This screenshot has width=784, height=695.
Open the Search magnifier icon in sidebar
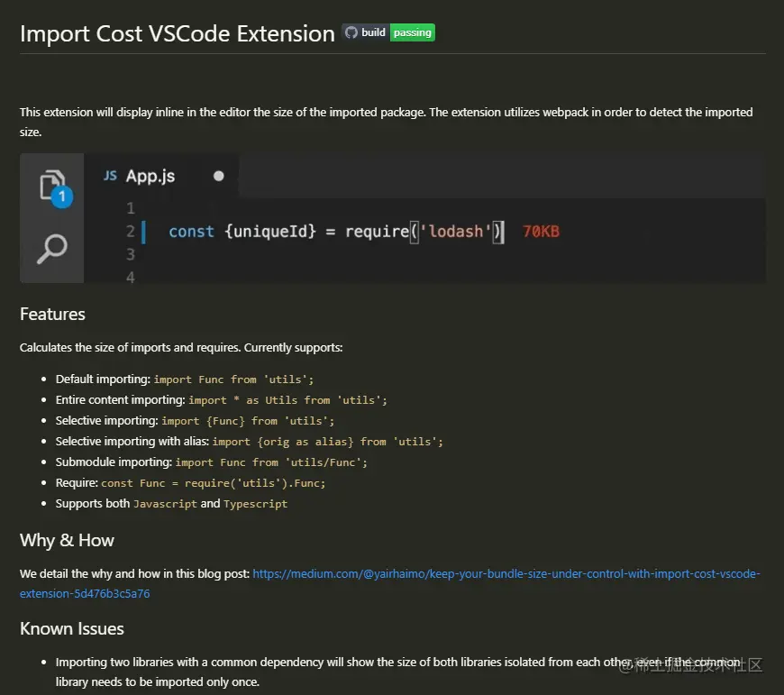click(52, 249)
